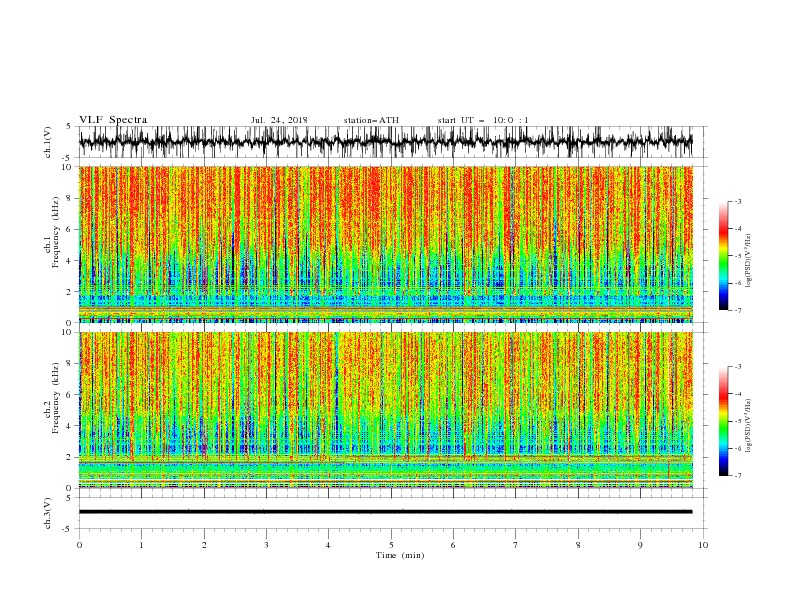Click time axis tick label "7"
Screen dimensions: 792x612
(516, 545)
